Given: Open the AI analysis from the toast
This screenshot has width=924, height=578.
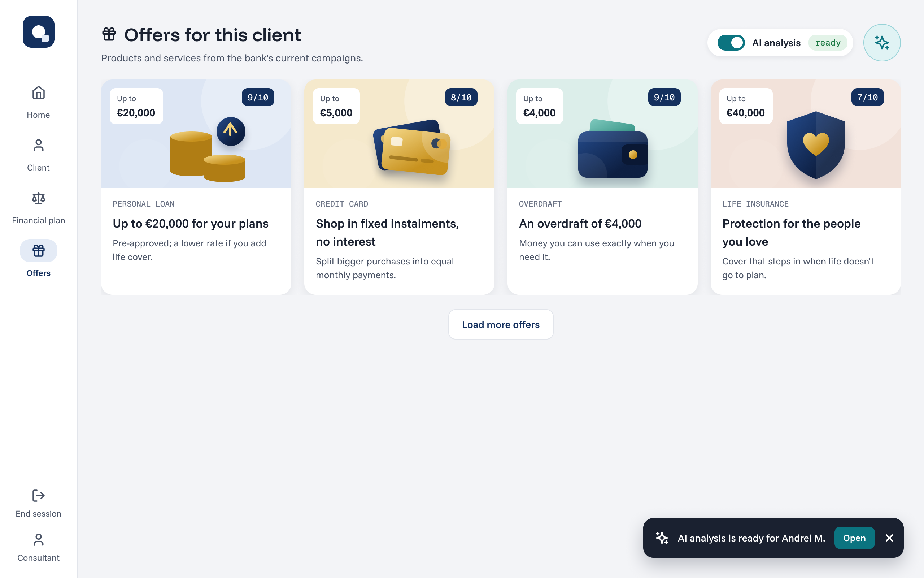Looking at the screenshot, I should [854, 538].
